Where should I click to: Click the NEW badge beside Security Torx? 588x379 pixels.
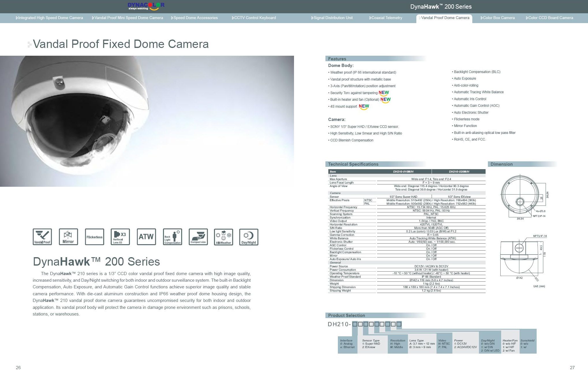[x=384, y=93]
